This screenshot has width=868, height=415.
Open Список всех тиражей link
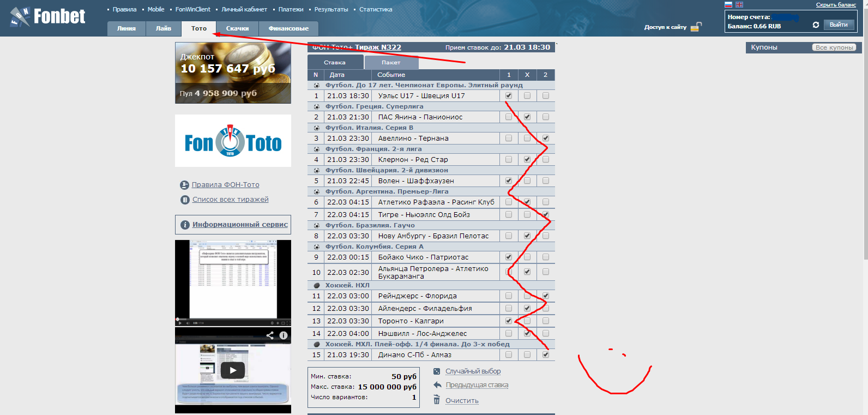[x=230, y=200]
